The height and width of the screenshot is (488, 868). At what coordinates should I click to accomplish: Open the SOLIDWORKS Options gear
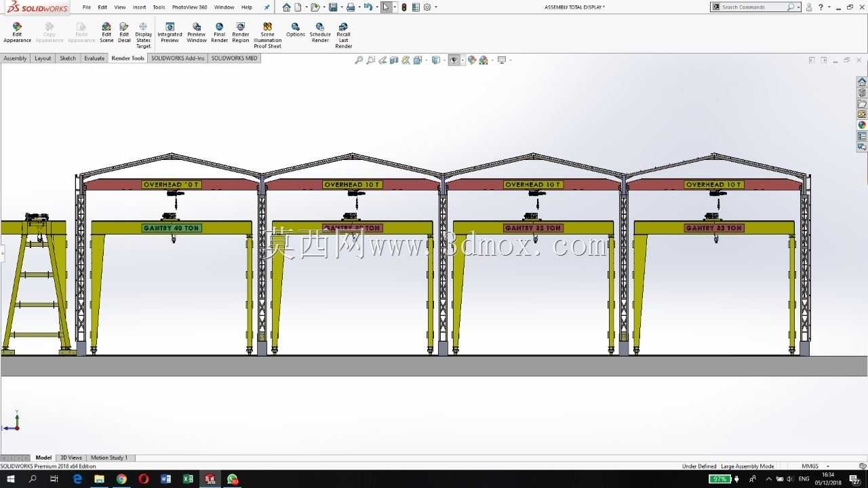(427, 7)
